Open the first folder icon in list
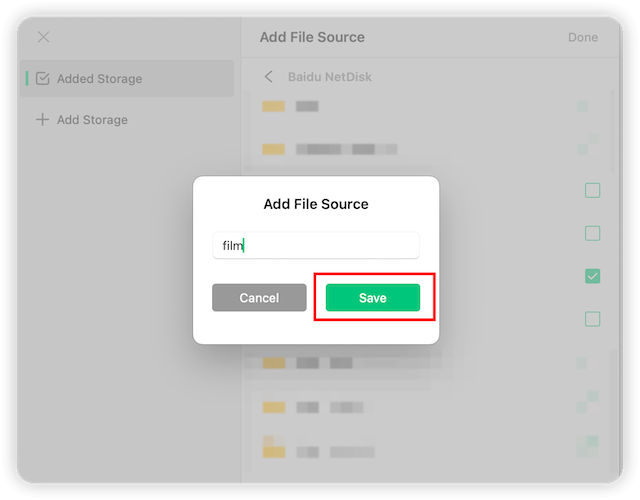Viewport: 640px width, 500px height. click(273, 106)
